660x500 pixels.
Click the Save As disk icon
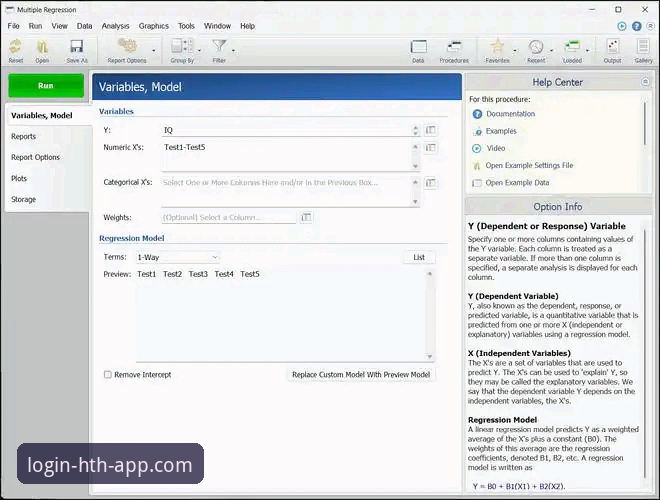77,47
